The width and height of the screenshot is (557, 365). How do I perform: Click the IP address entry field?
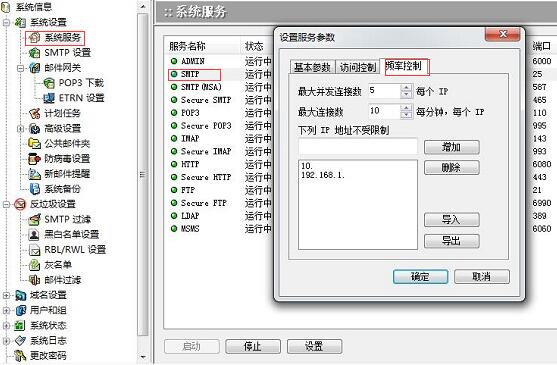coord(358,146)
